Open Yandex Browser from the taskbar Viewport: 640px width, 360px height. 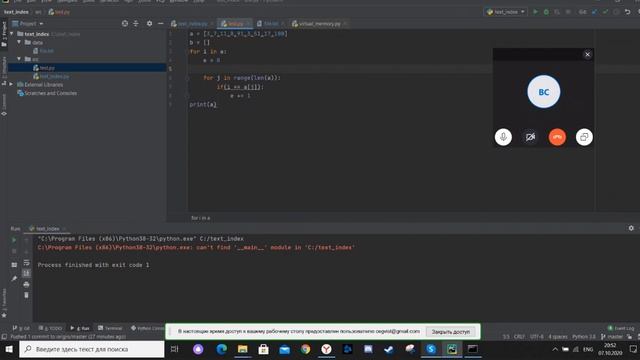[x=326, y=349]
